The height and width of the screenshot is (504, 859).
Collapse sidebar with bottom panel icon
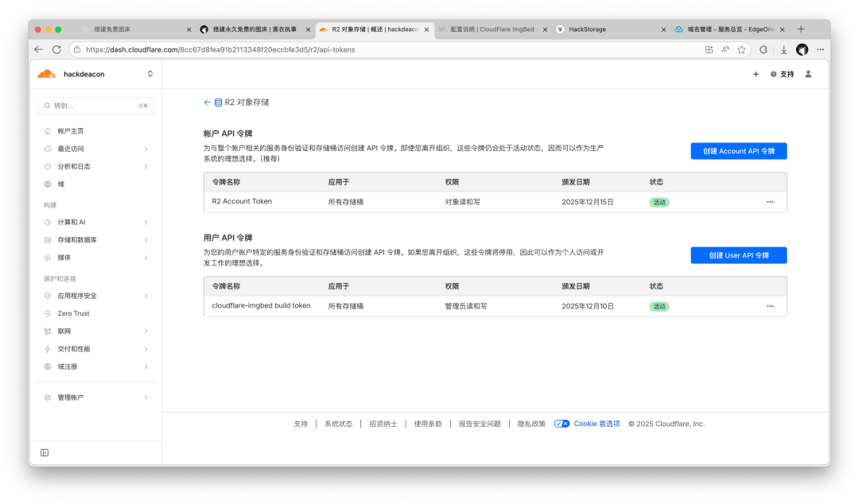[x=45, y=452]
